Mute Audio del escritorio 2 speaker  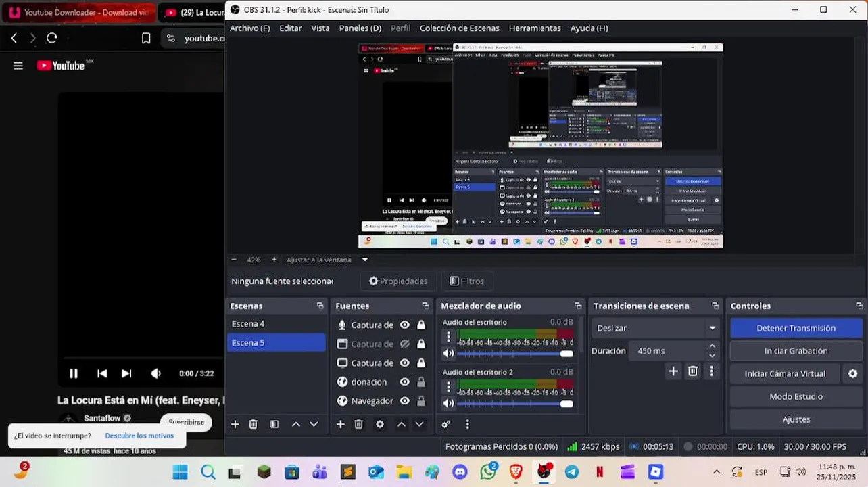448,403
